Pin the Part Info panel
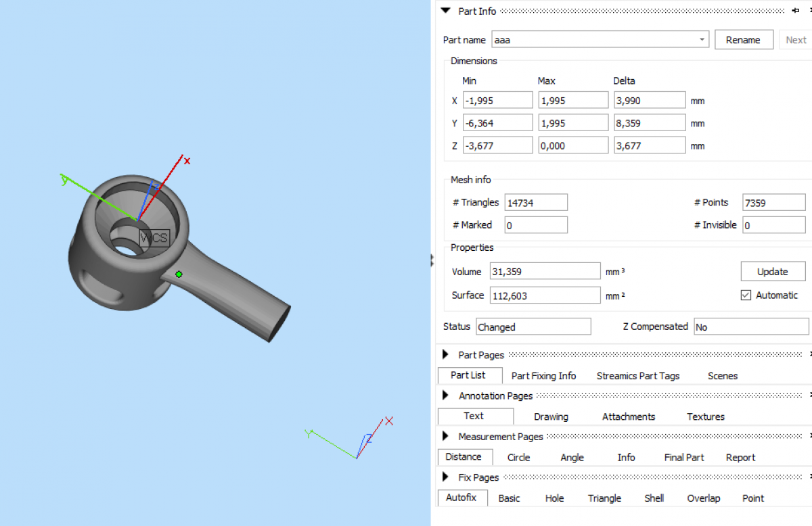The height and width of the screenshot is (526, 812). click(796, 11)
